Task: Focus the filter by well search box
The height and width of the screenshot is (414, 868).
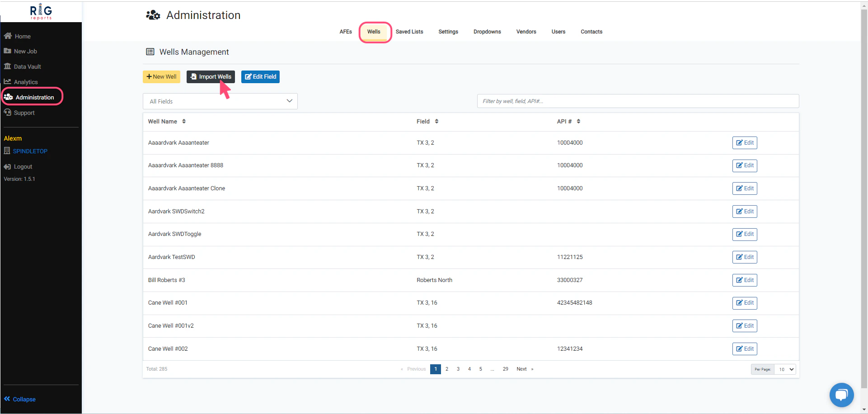Action: pyautogui.click(x=638, y=101)
